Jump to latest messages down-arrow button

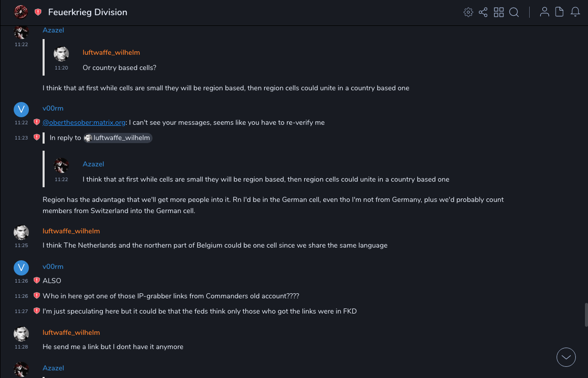tap(566, 357)
